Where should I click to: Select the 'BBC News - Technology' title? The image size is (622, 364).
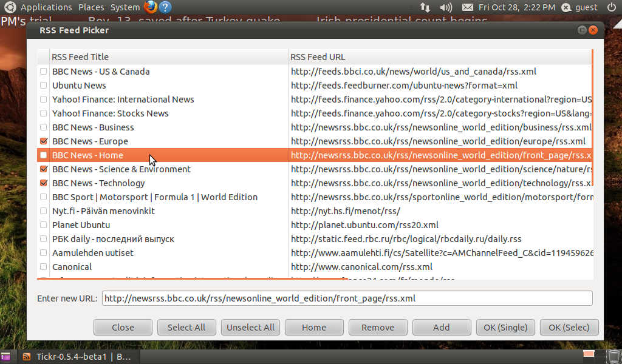click(x=98, y=183)
